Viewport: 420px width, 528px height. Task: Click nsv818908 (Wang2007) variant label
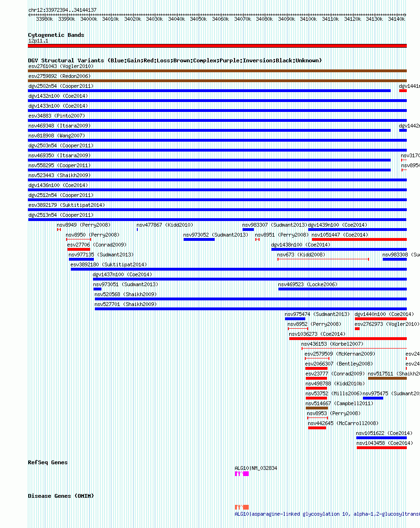[x=57, y=136]
